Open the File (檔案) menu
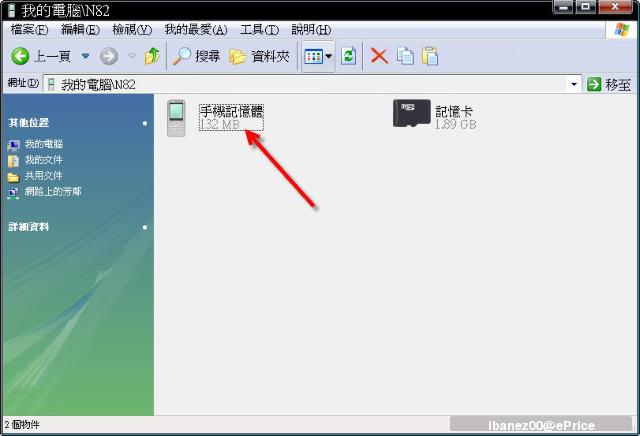The width and height of the screenshot is (640, 436). coord(29,30)
